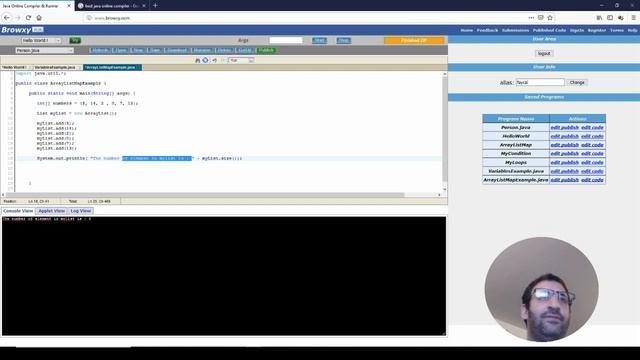The image size is (640, 360).
Task: Reload the Browxy page
Action: click(28, 18)
